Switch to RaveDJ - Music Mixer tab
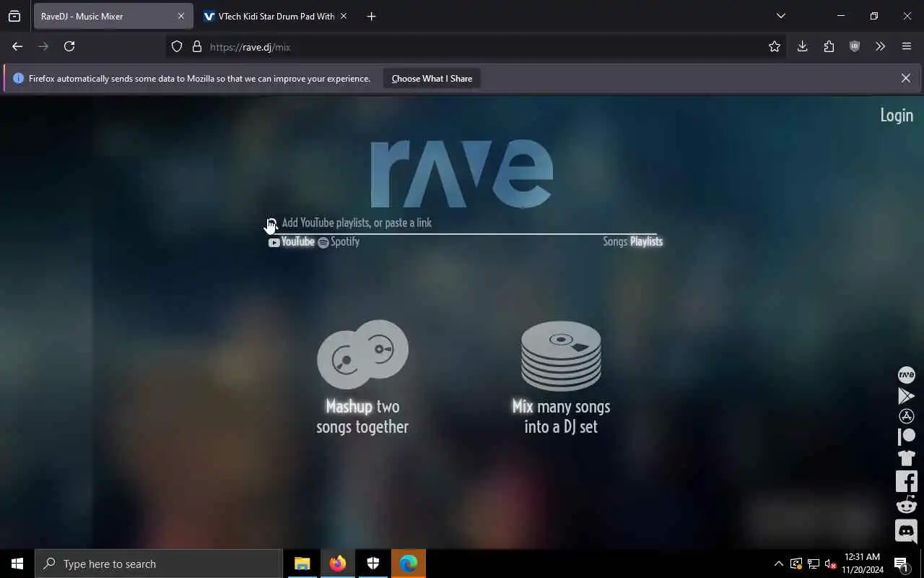This screenshot has width=924, height=578. [113, 16]
